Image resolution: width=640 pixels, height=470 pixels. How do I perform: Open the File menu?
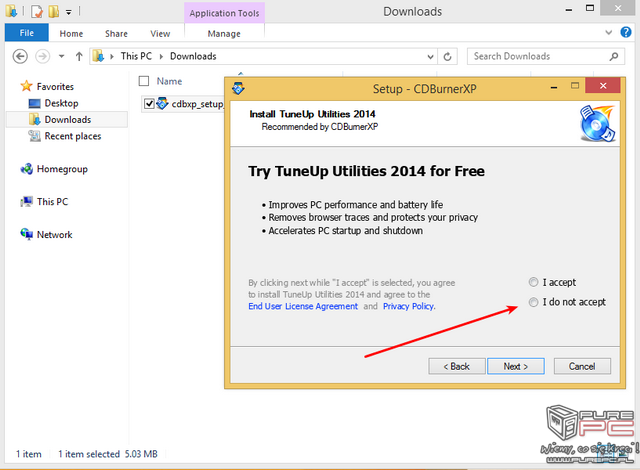[27, 33]
